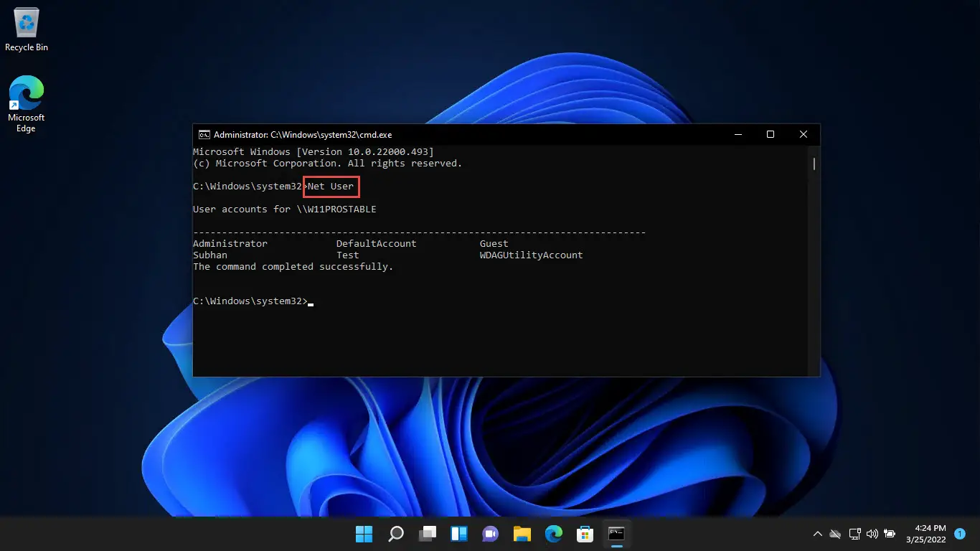Image resolution: width=980 pixels, height=551 pixels.
Task: Click 'The command completed successfully.' line
Action: coord(293,267)
